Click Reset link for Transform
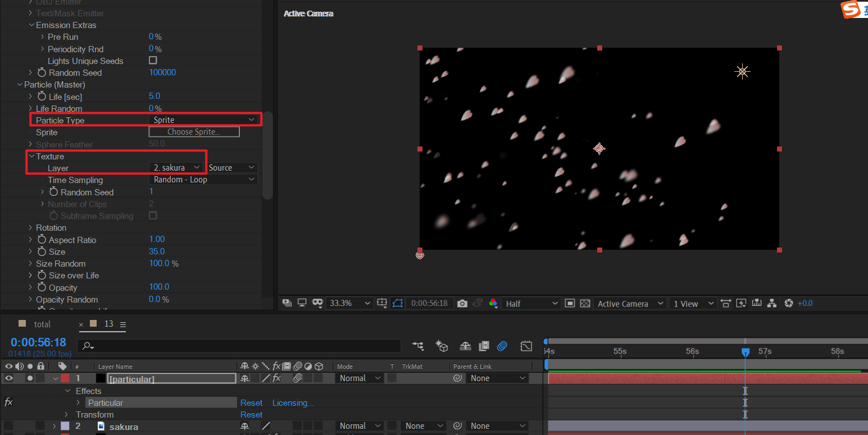The image size is (868, 435). pyautogui.click(x=251, y=415)
